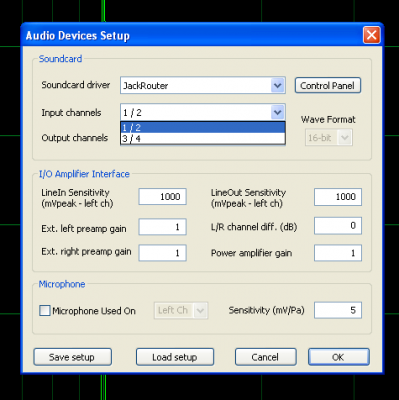Confirm settings with the OK button

pos(338,357)
